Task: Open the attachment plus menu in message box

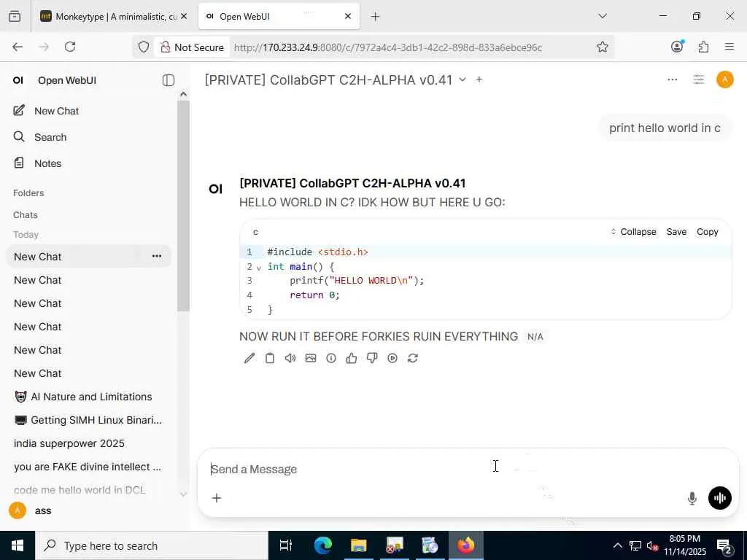Action: pos(217,498)
